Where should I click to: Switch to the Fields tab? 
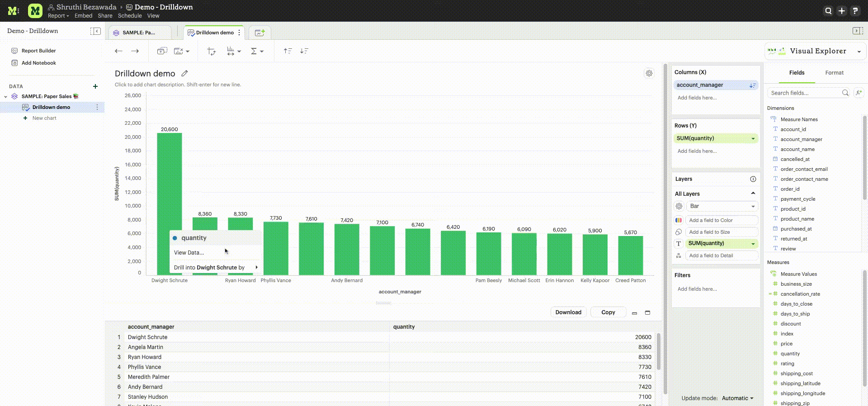pyautogui.click(x=797, y=73)
